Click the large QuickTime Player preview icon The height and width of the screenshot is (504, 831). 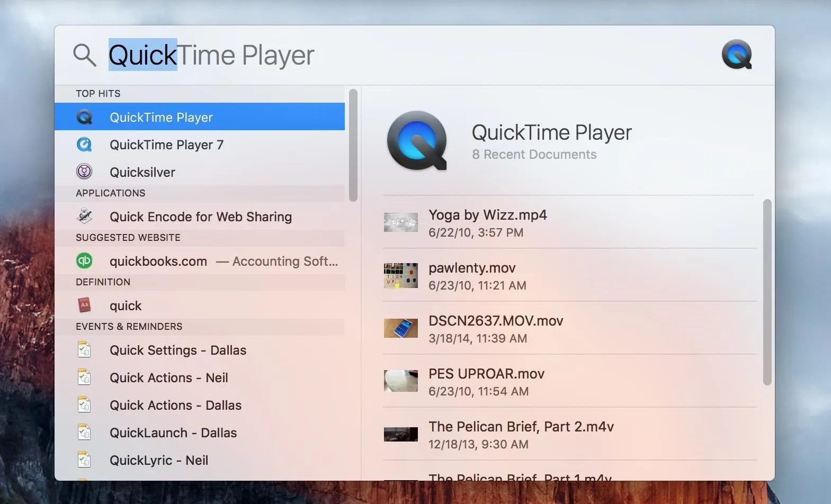(417, 141)
